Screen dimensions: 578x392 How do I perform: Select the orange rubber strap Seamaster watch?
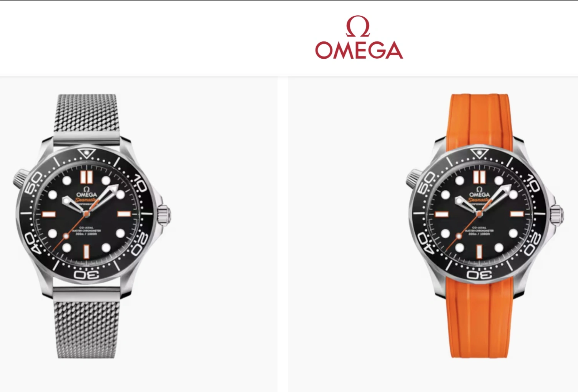(485, 227)
